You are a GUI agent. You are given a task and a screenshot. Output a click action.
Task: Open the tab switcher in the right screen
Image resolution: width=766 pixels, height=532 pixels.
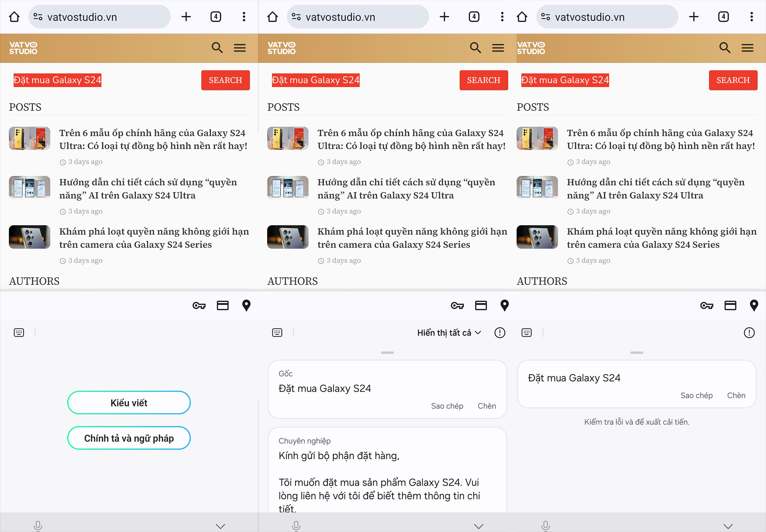723,17
